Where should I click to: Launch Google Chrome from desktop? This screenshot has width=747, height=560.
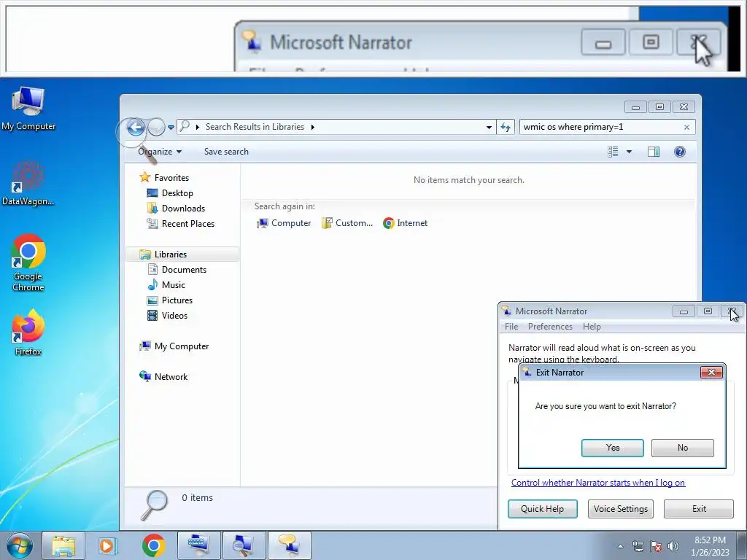28,262
